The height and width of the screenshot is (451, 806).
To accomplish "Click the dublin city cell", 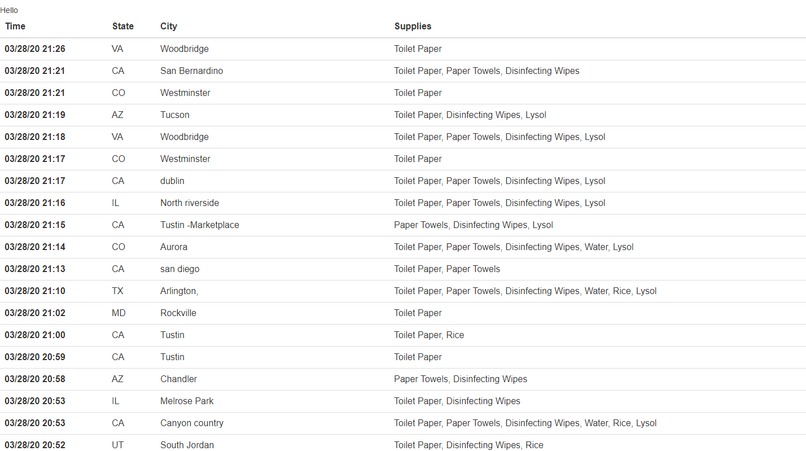I will [172, 181].
